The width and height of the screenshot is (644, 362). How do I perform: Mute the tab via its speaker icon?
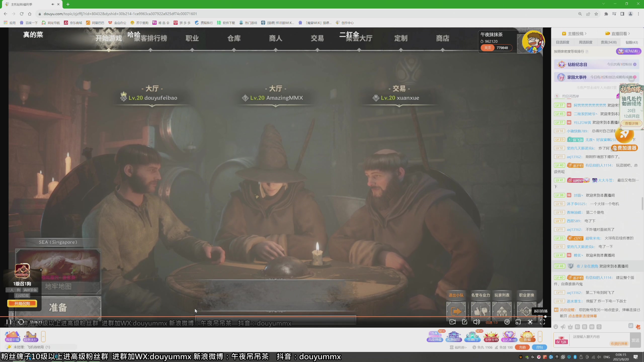point(53,4)
